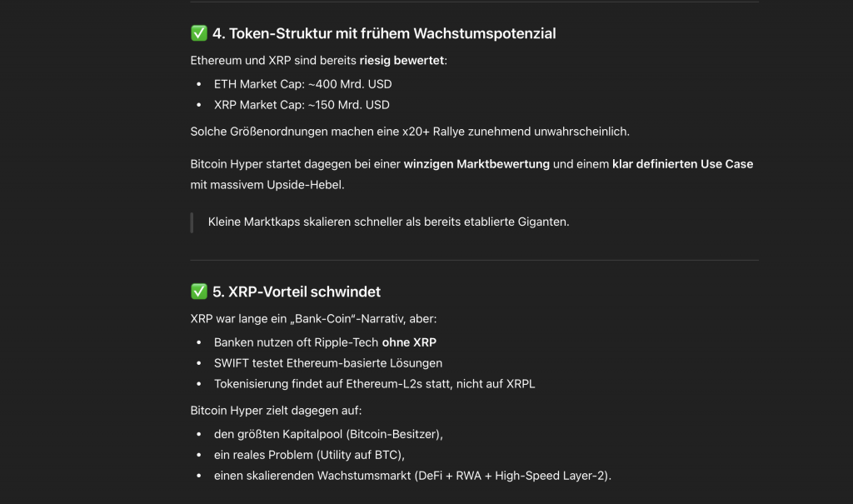Click the bullet about "skalierenden Wachstumsmarkt"
Viewport: 853px width, 504px height.
coord(412,476)
